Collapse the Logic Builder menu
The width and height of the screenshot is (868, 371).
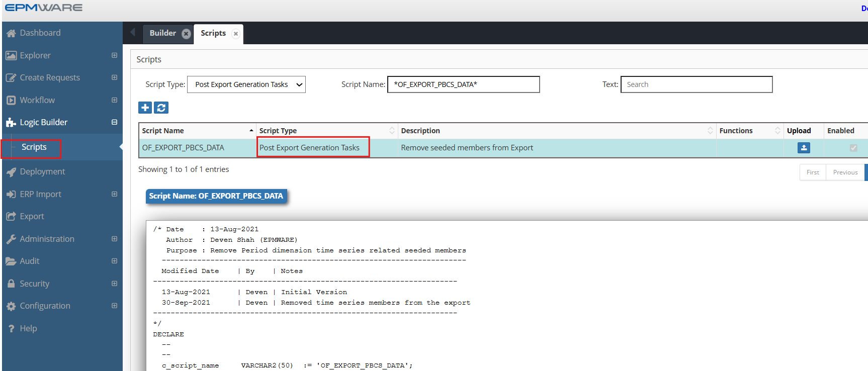114,122
